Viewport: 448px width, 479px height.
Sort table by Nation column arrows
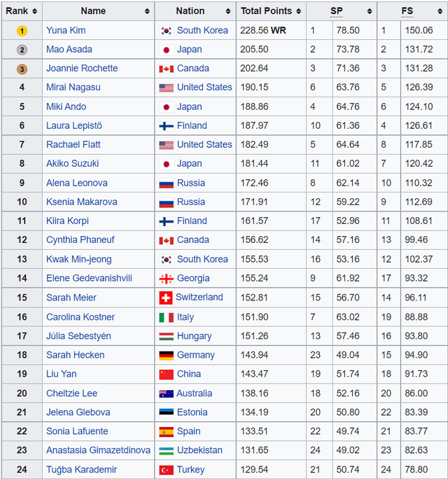[x=228, y=11]
